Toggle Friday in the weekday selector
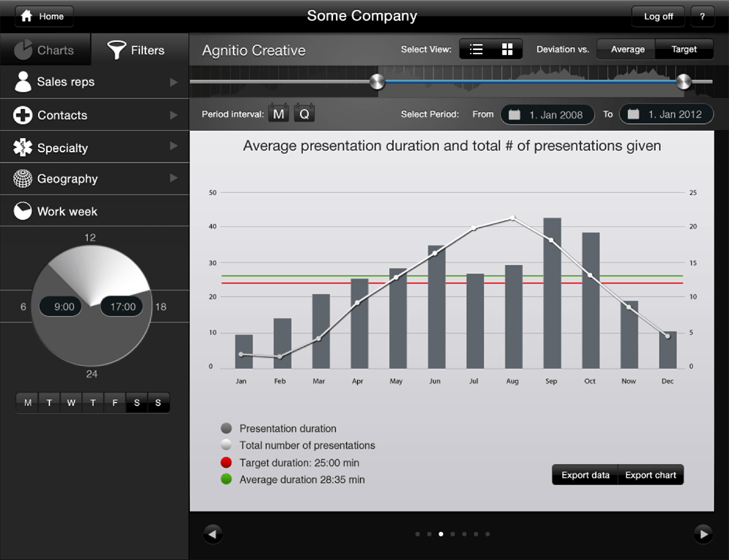Image resolution: width=729 pixels, height=560 pixels. coord(115,403)
